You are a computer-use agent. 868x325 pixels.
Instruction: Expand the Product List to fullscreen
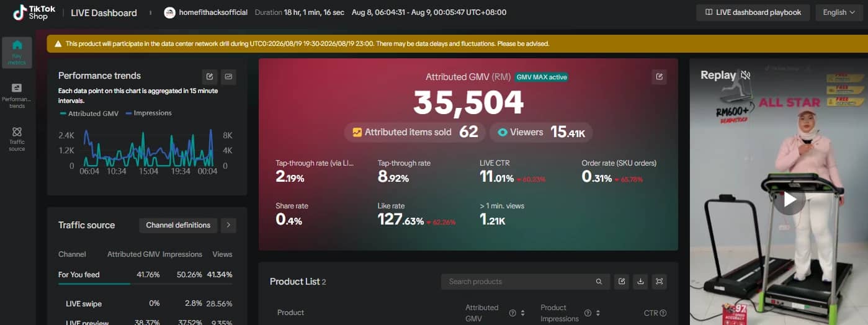659,282
